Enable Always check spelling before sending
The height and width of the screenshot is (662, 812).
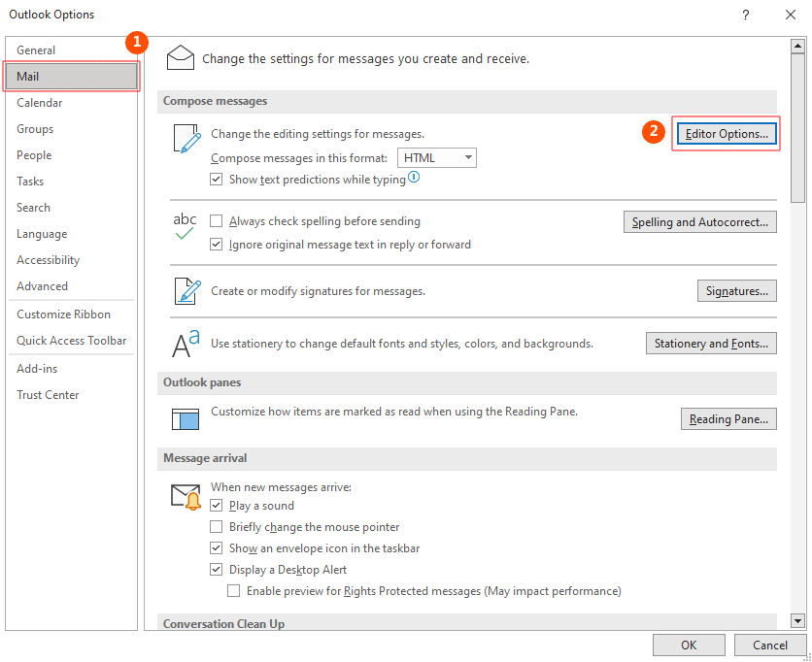coord(217,221)
